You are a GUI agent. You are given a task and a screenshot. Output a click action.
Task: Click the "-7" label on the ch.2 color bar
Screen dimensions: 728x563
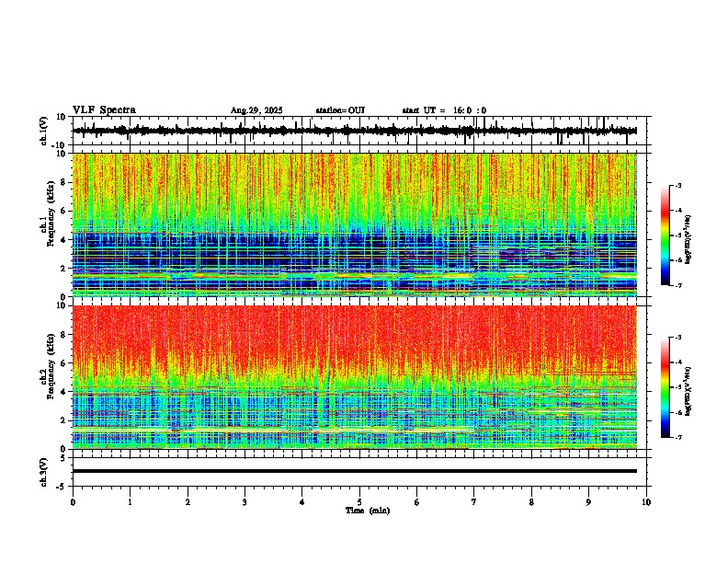677,437
